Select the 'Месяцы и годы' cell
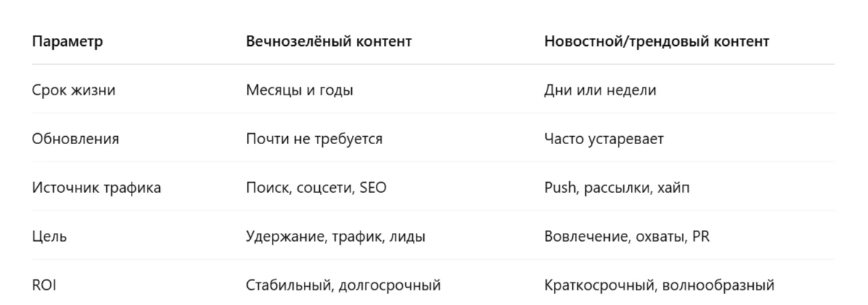The width and height of the screenshot is (868, 305). pyautogui.click(x=300, y=90)
